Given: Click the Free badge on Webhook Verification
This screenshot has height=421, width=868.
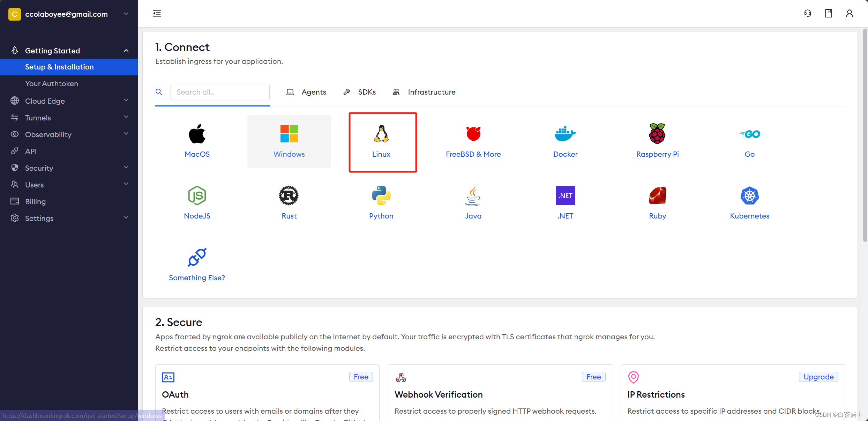Looking at the screenshot, I should [593, 377].
